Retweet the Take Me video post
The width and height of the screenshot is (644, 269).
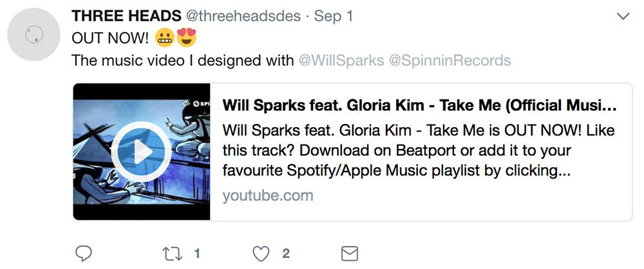[x=171, y=253]
